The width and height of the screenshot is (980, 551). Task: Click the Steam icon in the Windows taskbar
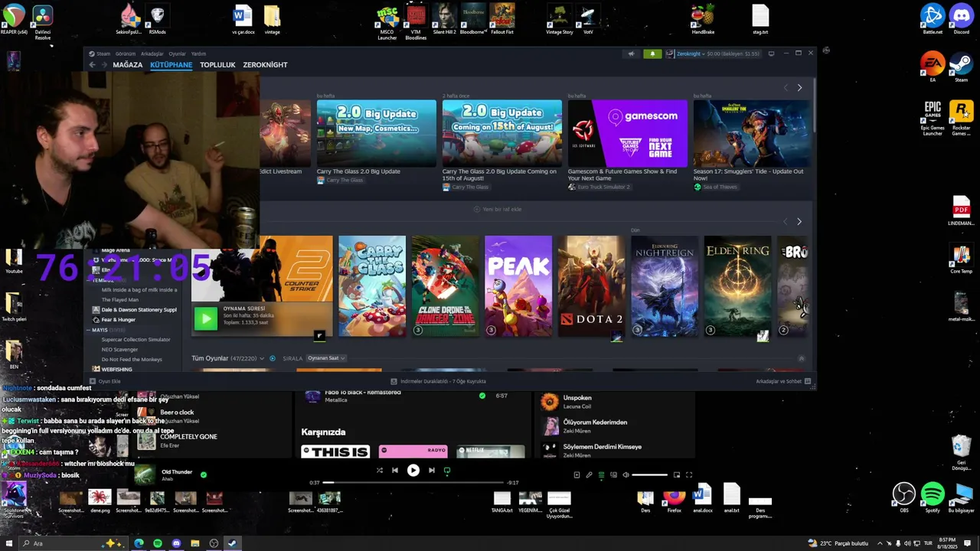coord(232,543)
